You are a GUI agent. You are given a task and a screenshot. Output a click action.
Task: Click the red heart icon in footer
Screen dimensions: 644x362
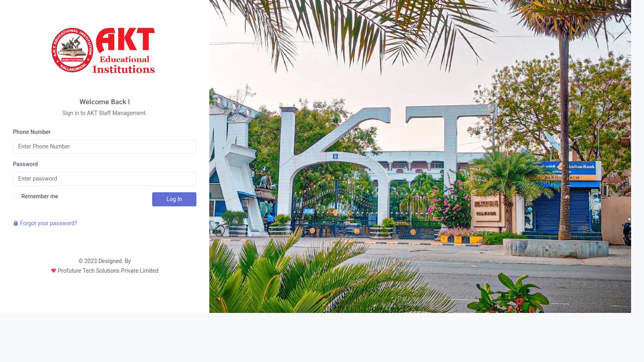click(x=54, y=271)
